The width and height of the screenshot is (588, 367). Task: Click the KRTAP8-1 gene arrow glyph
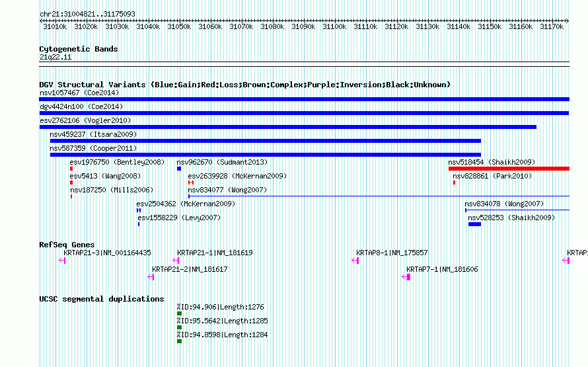(355, 261)
